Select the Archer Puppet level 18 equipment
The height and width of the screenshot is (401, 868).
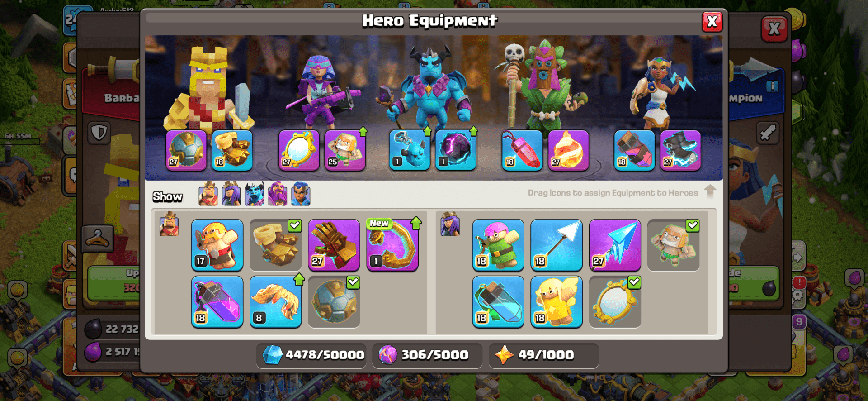[498, 245]
